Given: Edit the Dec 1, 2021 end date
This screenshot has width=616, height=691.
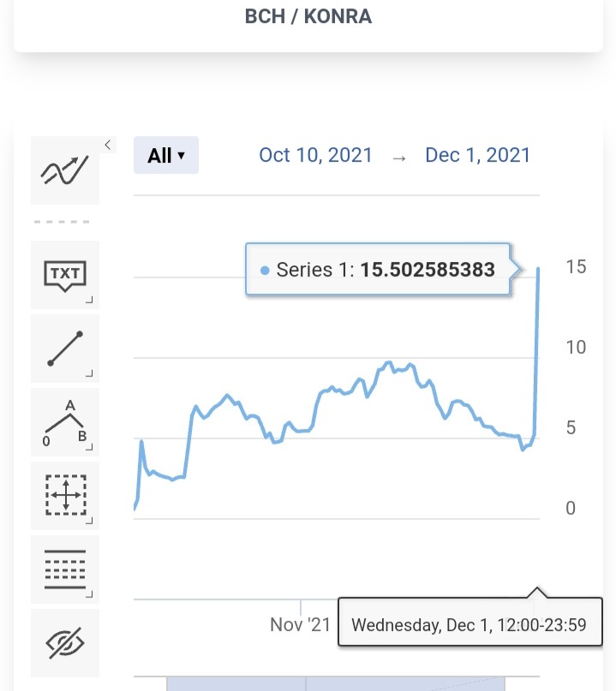Looking at the screenshot, I should point(477,155).
